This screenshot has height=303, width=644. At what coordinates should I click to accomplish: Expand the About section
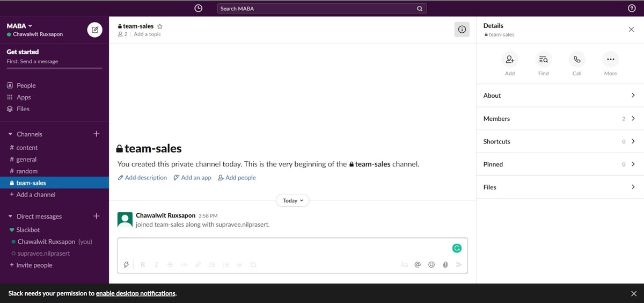click(x=560, y=96)
